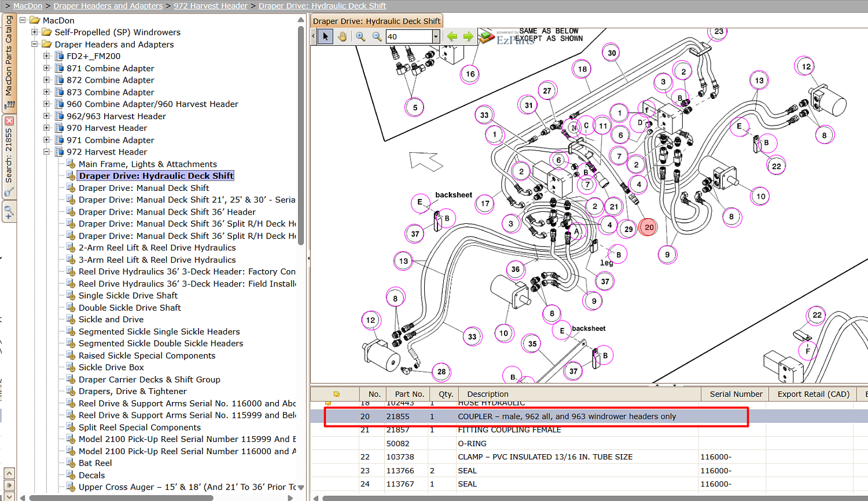Zoom in on the diagram

pyautogui.click(x=361, y=36)
